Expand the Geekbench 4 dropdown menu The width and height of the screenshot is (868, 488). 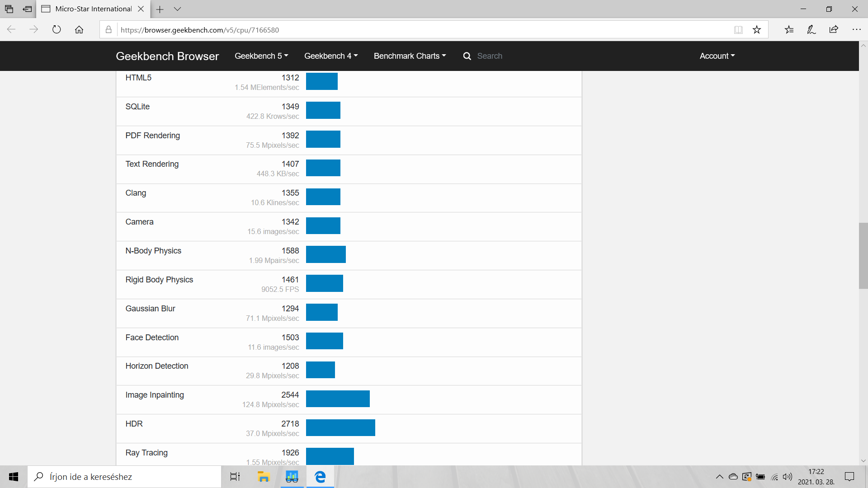(x=330, y=56)
